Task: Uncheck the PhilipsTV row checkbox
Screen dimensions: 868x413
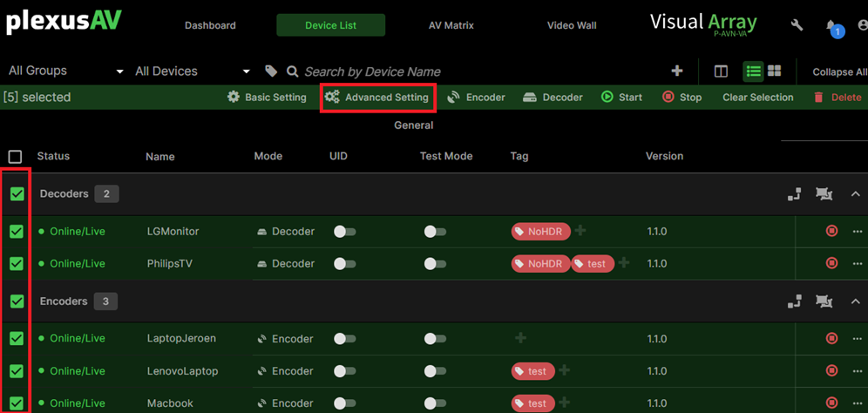Action: tap(17, 263)
